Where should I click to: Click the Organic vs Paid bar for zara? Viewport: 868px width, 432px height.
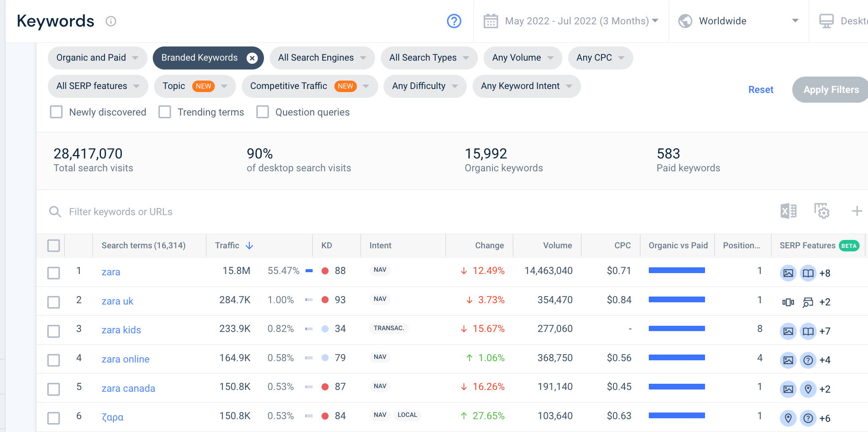click(677, 270)
